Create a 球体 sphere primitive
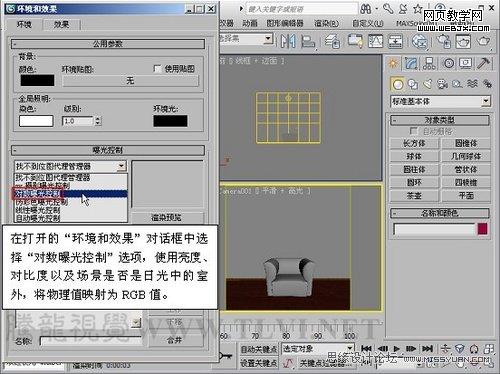The height and width of the screenshot is (374, 500). pos(414,156)
